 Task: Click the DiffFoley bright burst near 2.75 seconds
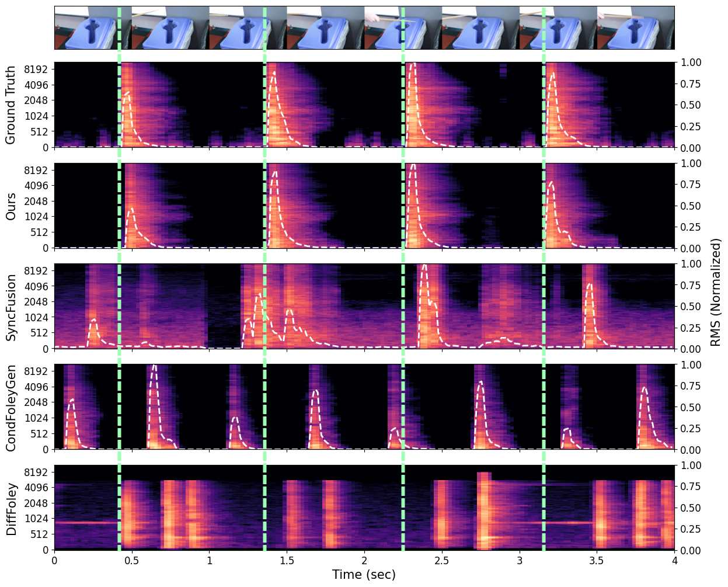pos(483,511)
